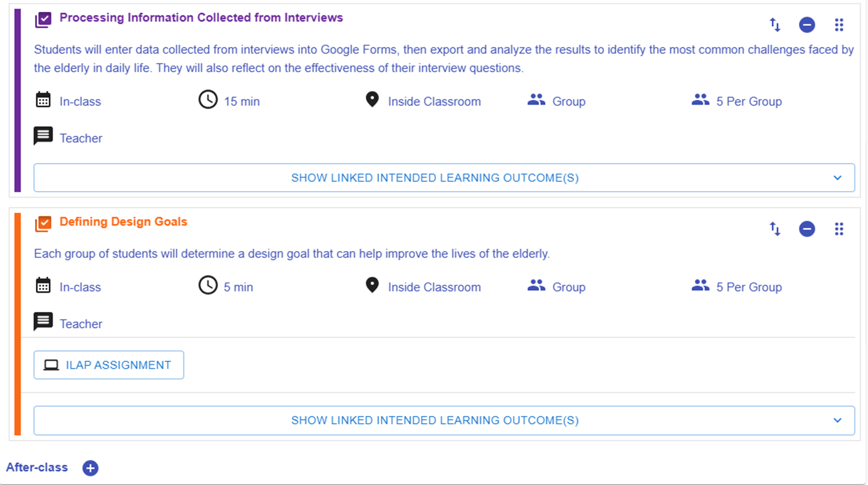868x485 pixels.
Task: Click location pin beside first Inside Classroom
Action: [x=372, y=100]
